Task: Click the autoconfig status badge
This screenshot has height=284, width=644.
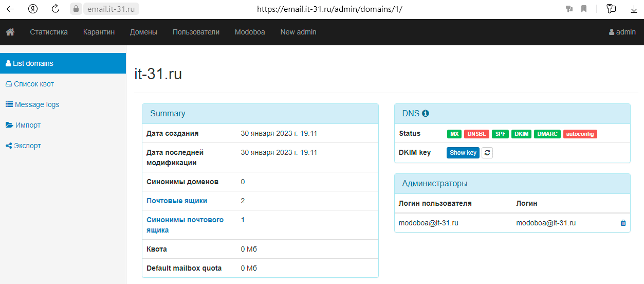Action: click(580, 134)
